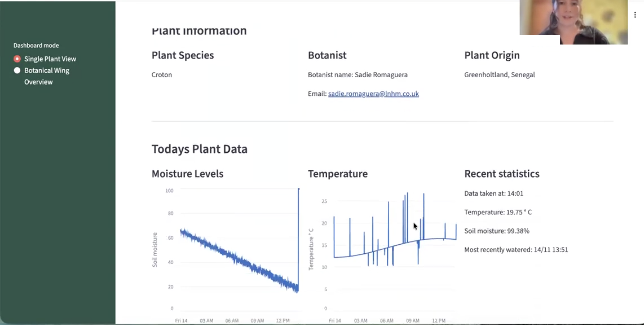Click the Temperature 19.75 °C statistic
The width and height of the screenshot is (644, 325).
(498, 212)
